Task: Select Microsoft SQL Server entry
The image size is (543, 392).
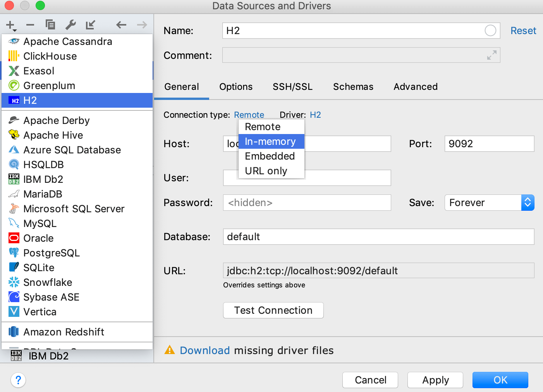Action: pos(77,209)
